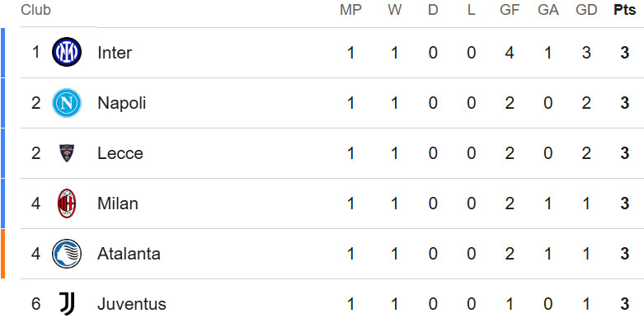
Task: Click the Pts column header
Action: pos(625,10)
